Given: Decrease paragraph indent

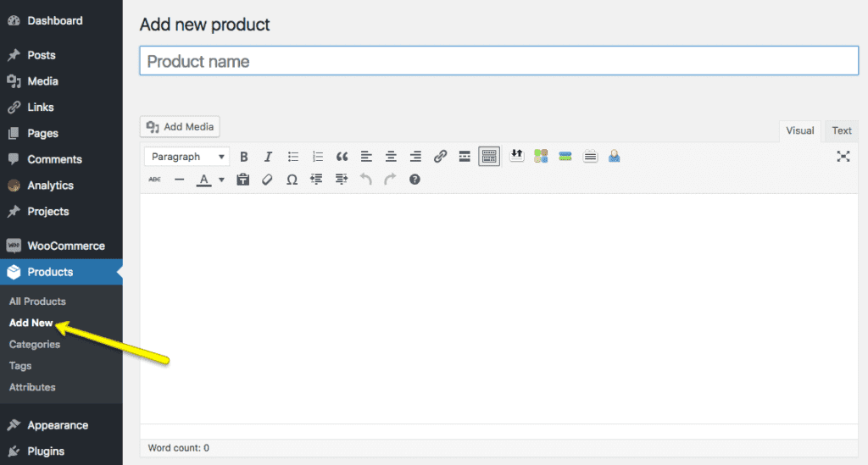Looking at the screenshot, I should coord(316,180).
